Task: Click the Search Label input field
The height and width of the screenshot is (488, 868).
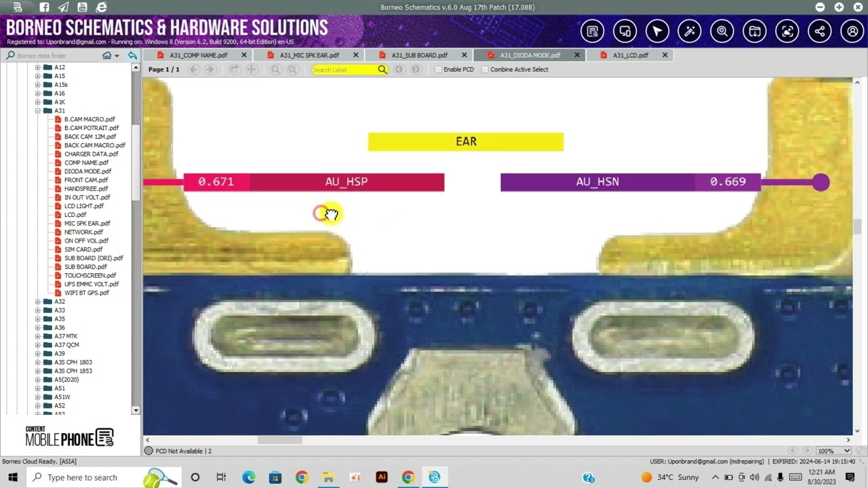Action: pyautogui.click(x=344, y=70)
